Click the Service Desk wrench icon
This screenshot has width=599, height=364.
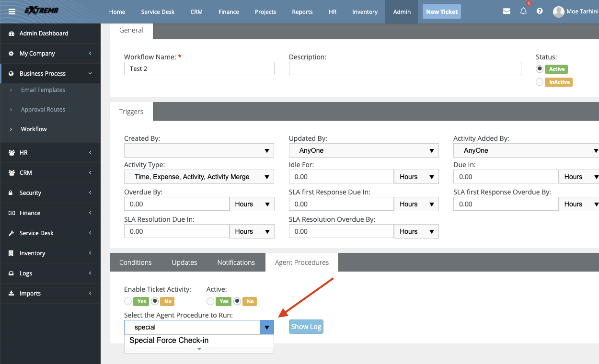(x=12, y=233)
